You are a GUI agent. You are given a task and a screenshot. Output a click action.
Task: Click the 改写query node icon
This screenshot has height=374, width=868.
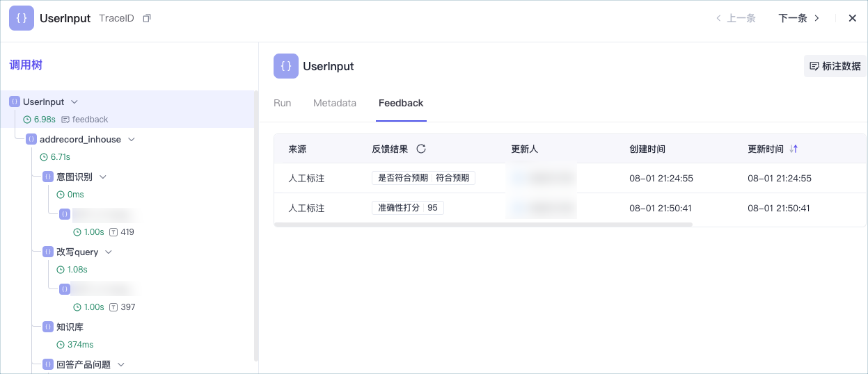[x=48, y=252]
